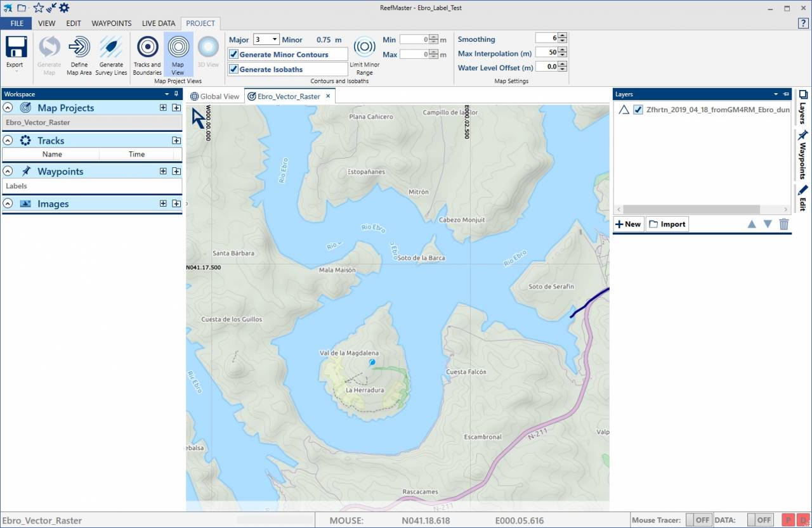Select the Map View icon
Screen dimensions: 812x528
pyautogui.click(x=178, y=48)
